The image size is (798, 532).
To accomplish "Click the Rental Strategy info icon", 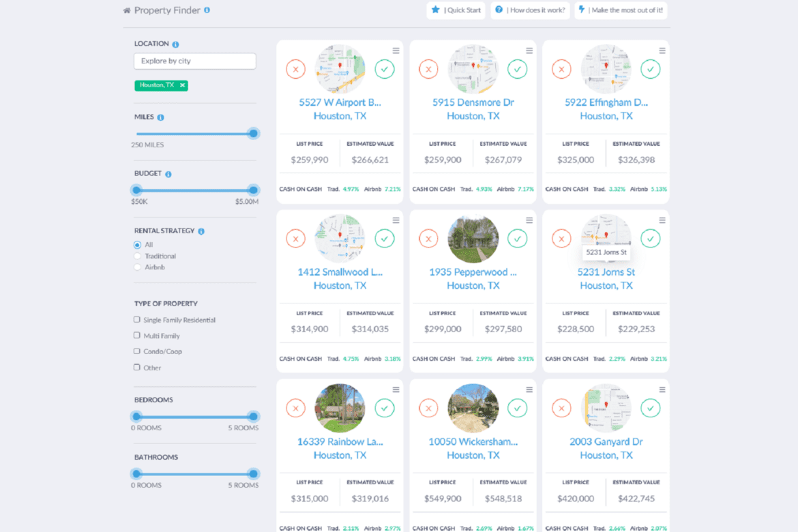I will 201,231.
